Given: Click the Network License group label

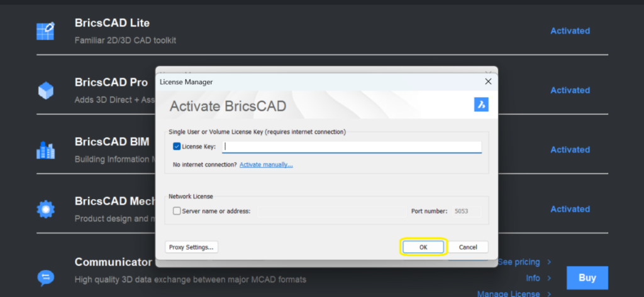Looking at the screenshot, I should [x=191, y=197].
